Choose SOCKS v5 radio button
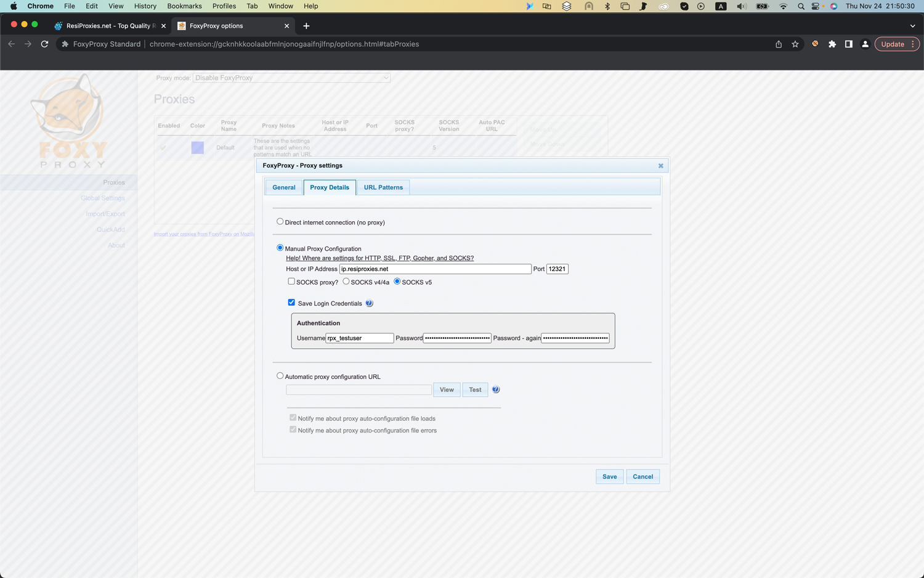This screenshot has width=924, height=578. coord(397,282)
